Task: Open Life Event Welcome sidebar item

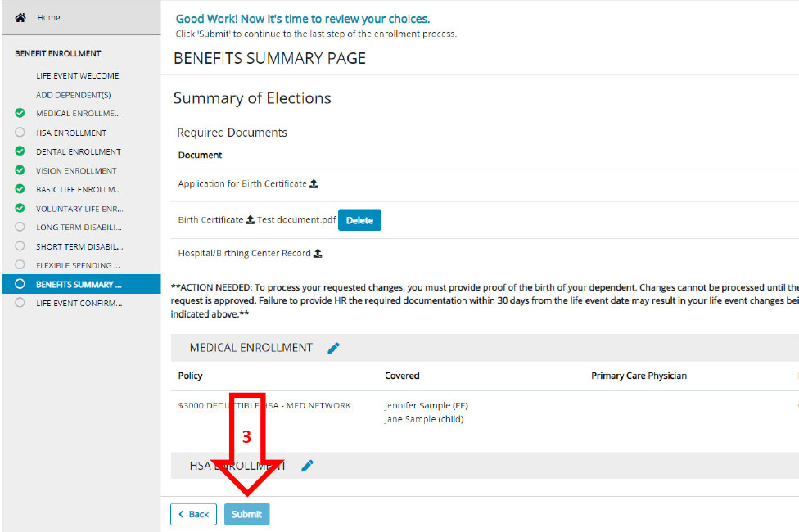Action: pos(77,76)
